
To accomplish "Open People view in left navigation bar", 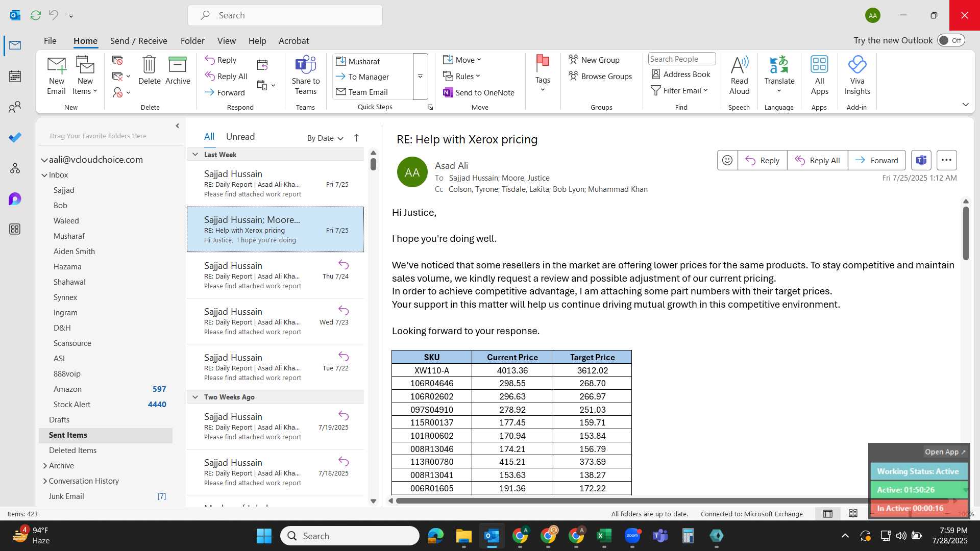I will point(15,107).
